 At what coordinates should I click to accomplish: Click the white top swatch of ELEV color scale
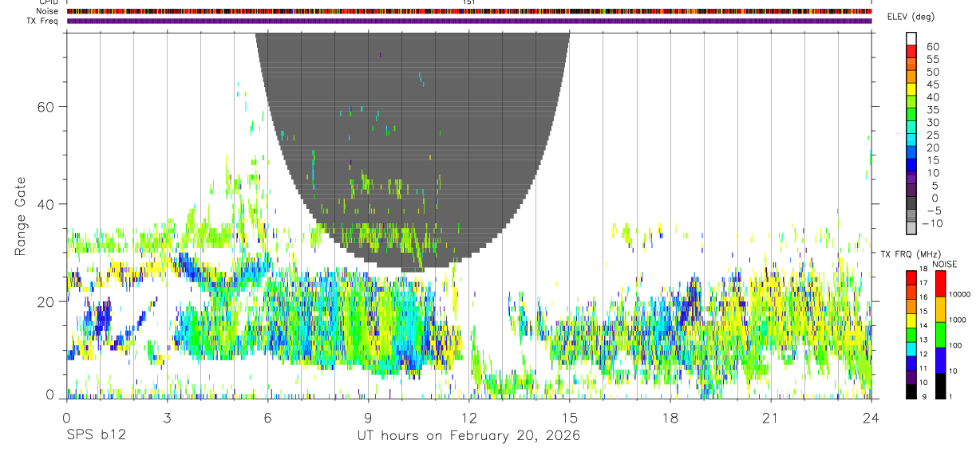coord(911,37)
